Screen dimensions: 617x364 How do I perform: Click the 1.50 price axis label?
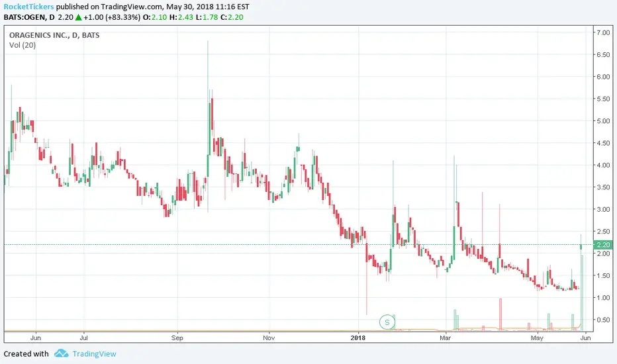(603, 276)
